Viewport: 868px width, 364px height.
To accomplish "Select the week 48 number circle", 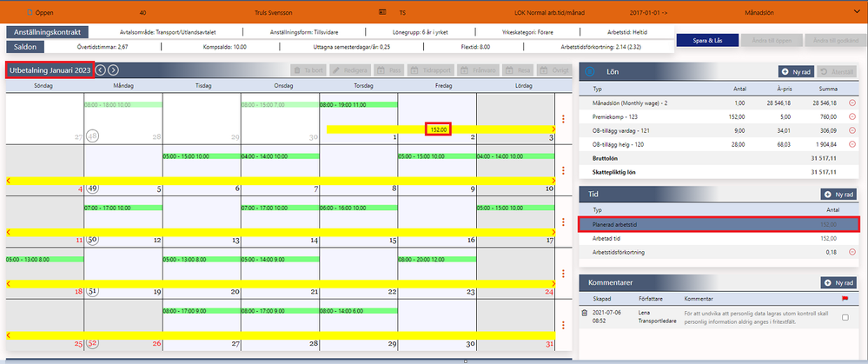I will pyautogui.click(x=92, y=136).
